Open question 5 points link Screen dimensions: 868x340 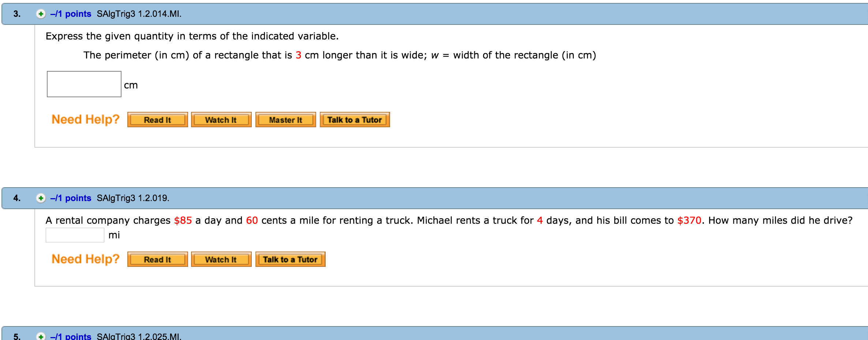click(x=71, y=336)
